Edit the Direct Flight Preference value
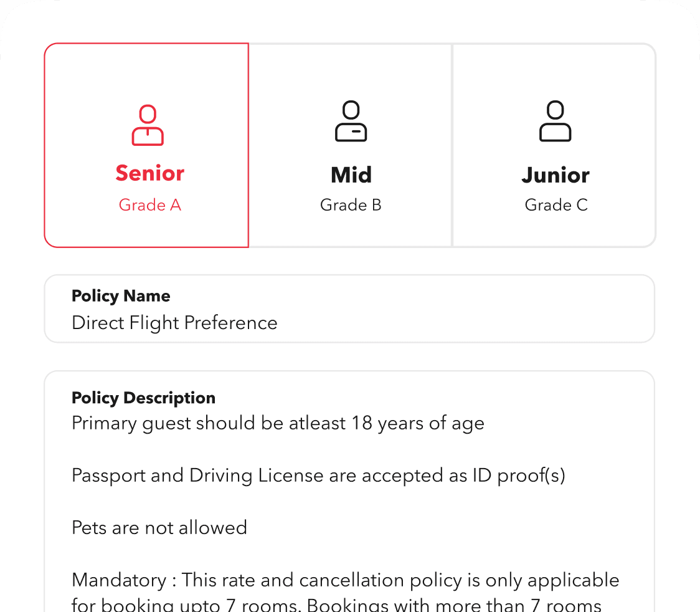The image size is (700, 612). coord(174,323)
